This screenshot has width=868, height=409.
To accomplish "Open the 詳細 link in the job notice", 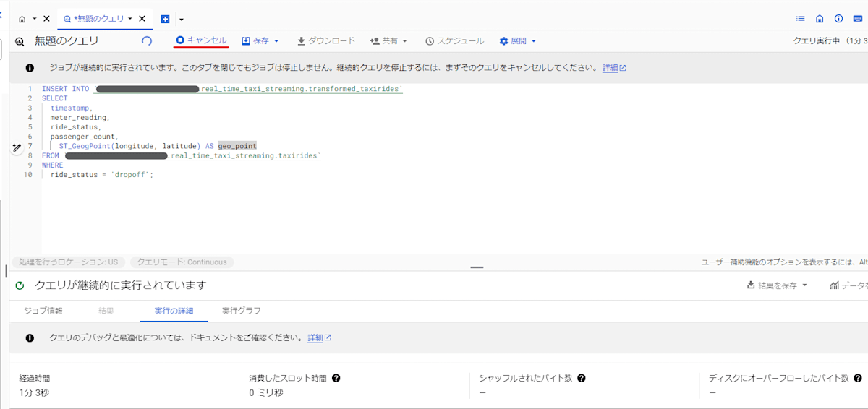I will click(614, 68).
